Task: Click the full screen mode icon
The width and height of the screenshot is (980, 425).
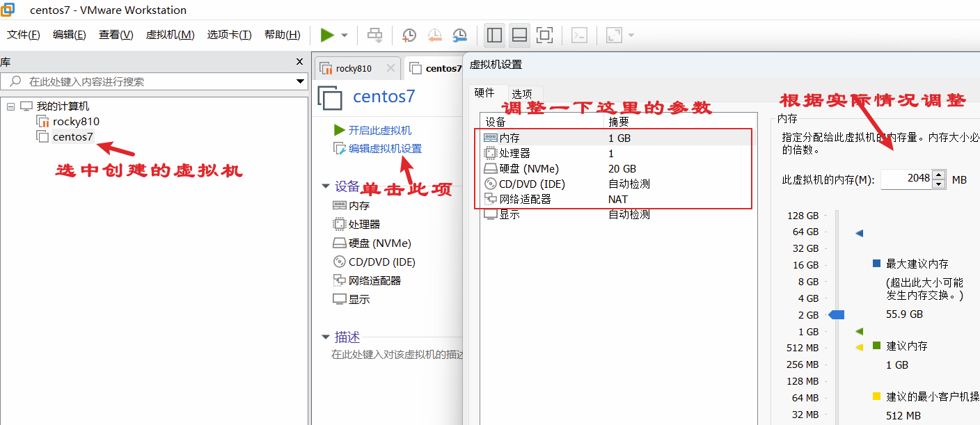Action: pos(544,35)
